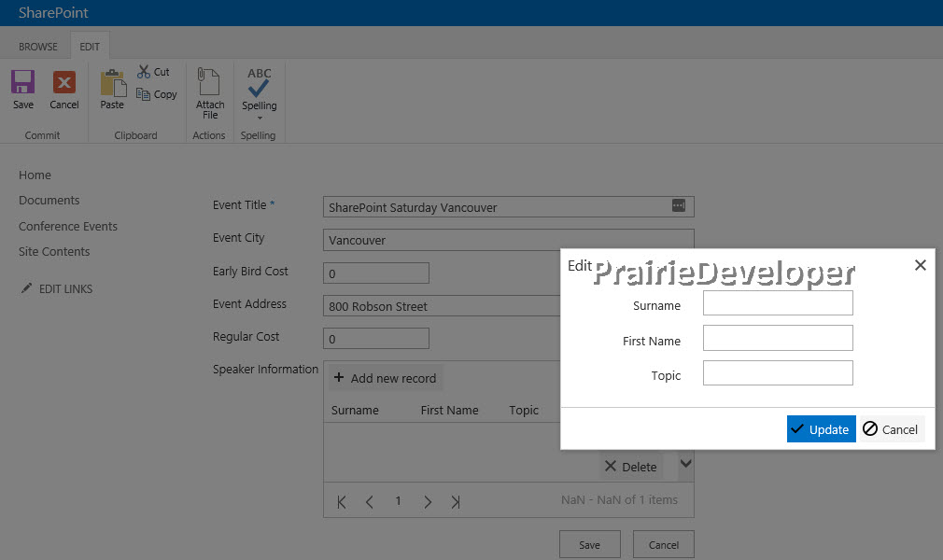This screenshot has height=560, width=943.
Task: Click the Cancel button in Edit dialog
Action: (892, 429)
